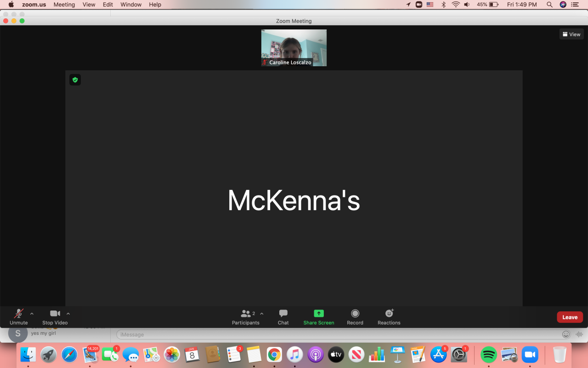Open the Wi-Fi status menu
This screenshot has height=368, width=588.
[455, 5]
